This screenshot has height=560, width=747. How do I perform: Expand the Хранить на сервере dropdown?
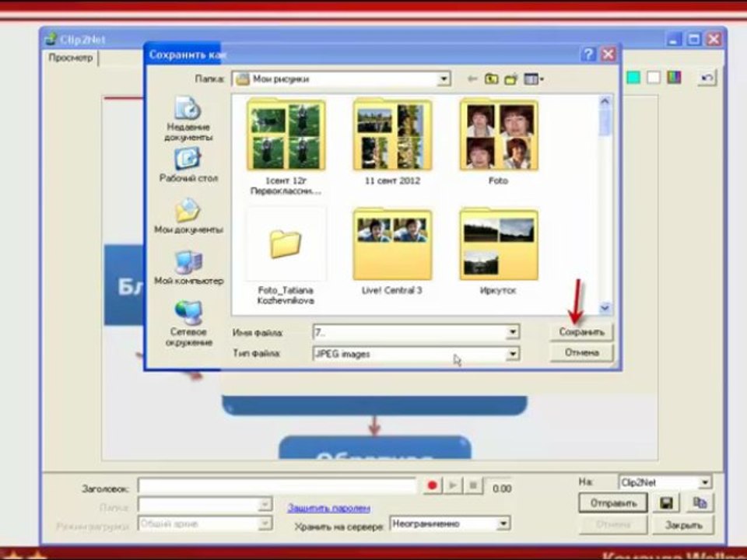tap(503, 523)
